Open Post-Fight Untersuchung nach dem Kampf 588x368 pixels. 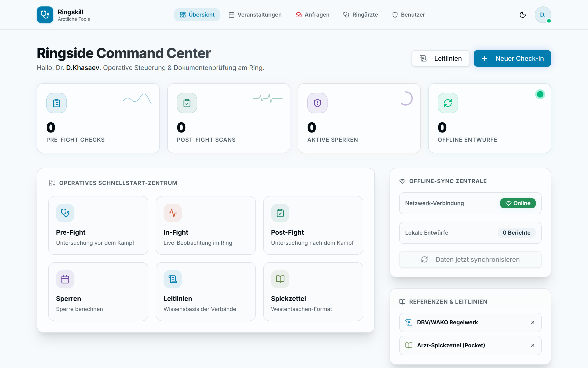(313, 225)
